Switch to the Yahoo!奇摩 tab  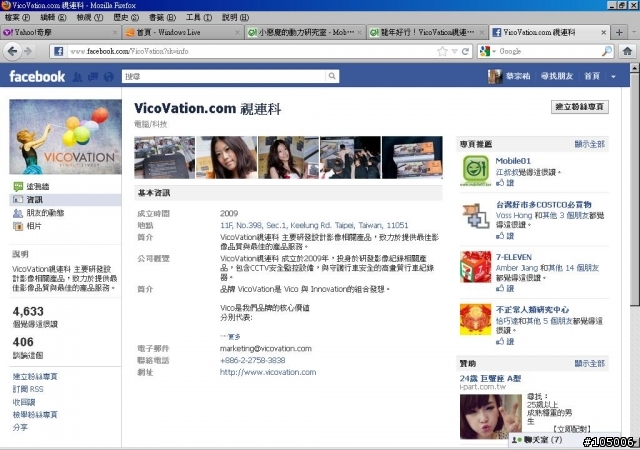(60, 32)
